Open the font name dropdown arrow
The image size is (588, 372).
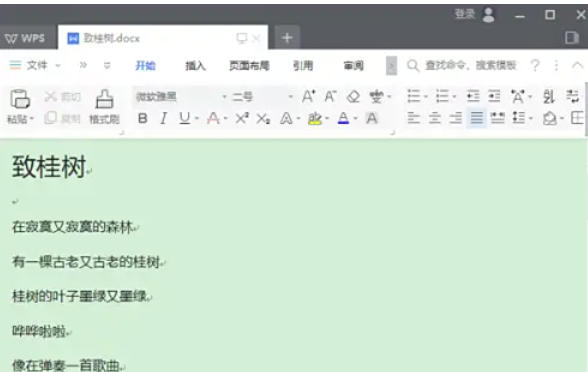[224, 97]
